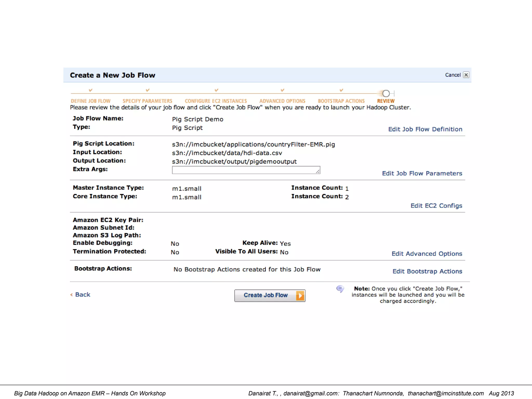The width and height of the screenshot is (532, 399).
Task: Go to the Define Job Flow step
Action: (90, 101)
